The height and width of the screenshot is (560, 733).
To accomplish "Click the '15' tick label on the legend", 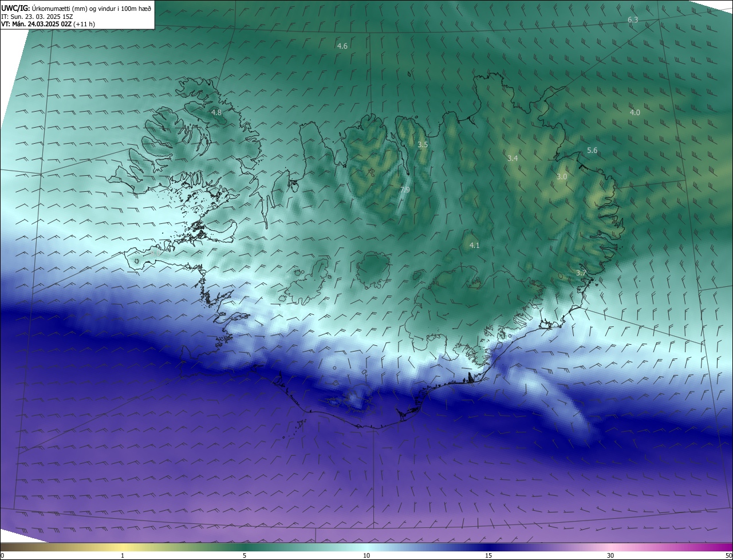I will (488, 555).
